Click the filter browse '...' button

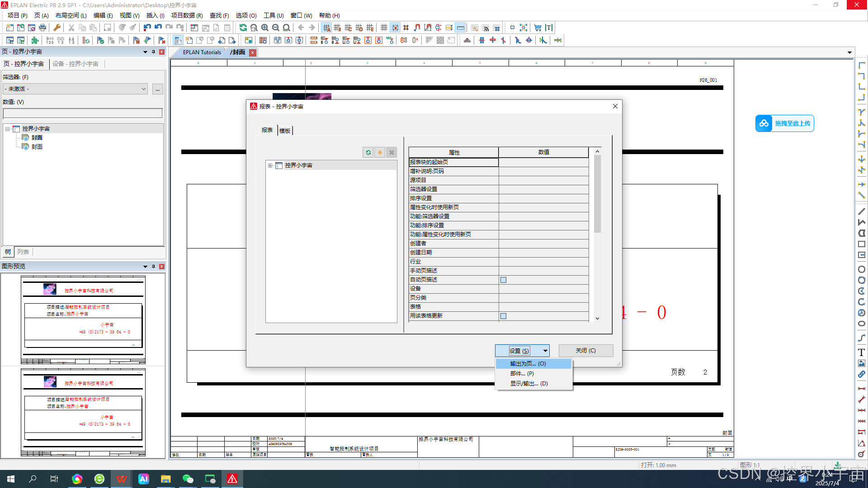pyautogui.click(x=157, y=89)
